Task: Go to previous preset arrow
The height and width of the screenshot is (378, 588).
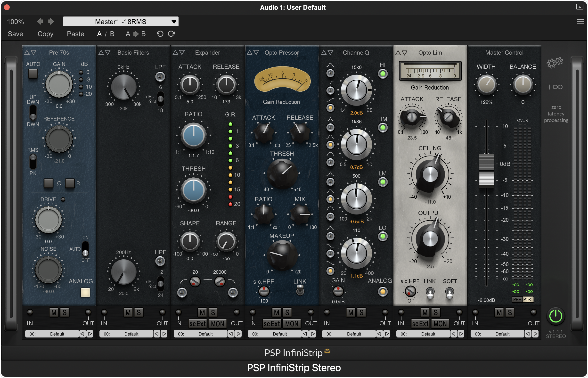Action: 40,22
